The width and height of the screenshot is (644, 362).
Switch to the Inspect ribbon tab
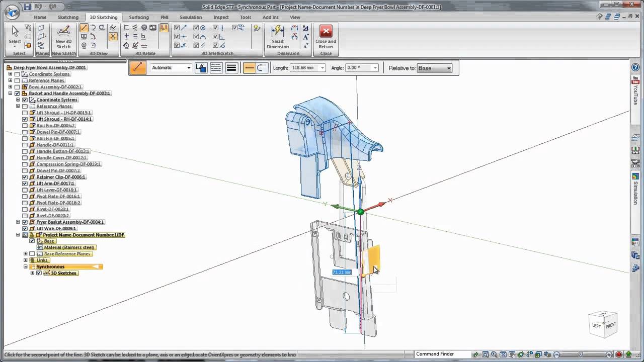click(x=221, y=17)
